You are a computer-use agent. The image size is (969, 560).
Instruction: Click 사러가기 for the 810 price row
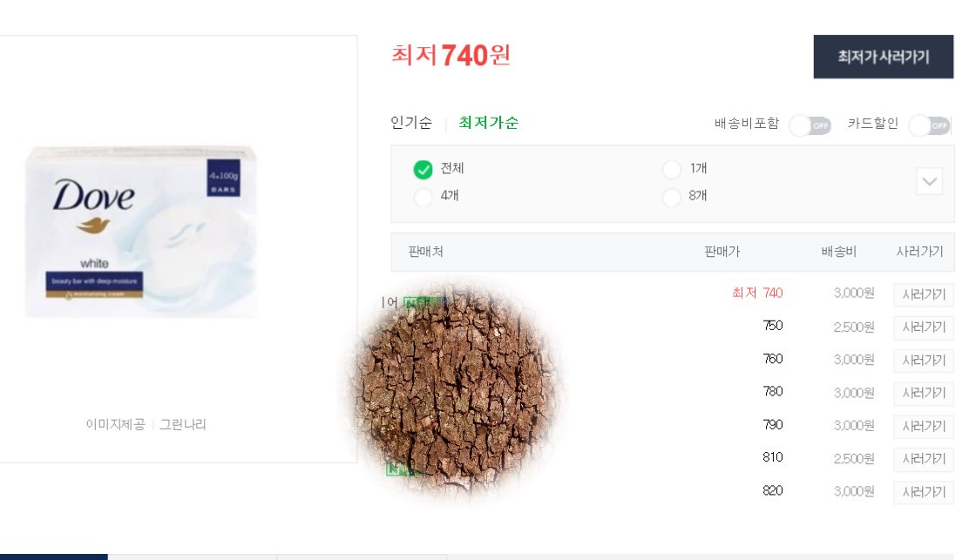pyautogui.click(x=924, y=459)
